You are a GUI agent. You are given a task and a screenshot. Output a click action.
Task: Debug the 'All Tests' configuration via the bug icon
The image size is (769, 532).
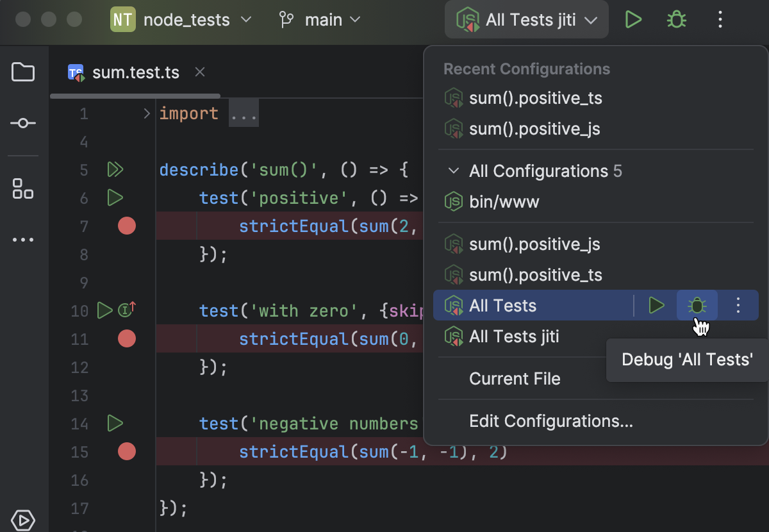(697, 306)
